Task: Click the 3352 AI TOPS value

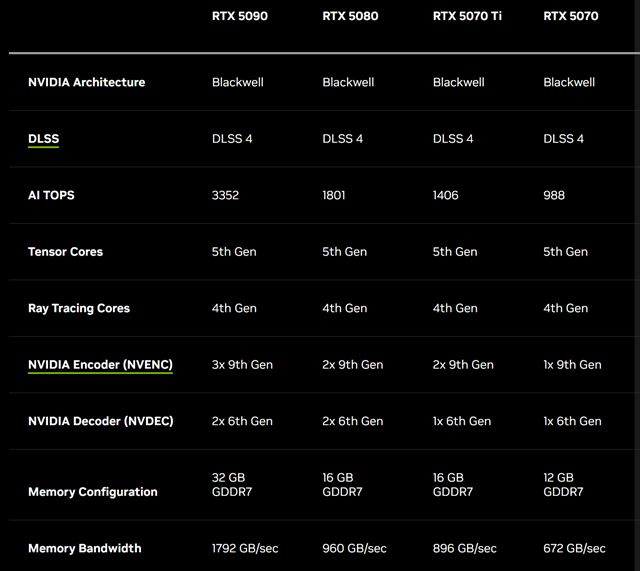Action: click(225, 195)
